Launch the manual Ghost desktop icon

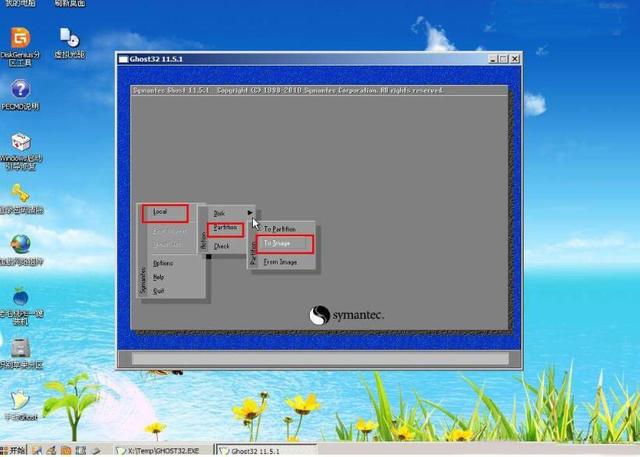[20, 402]
